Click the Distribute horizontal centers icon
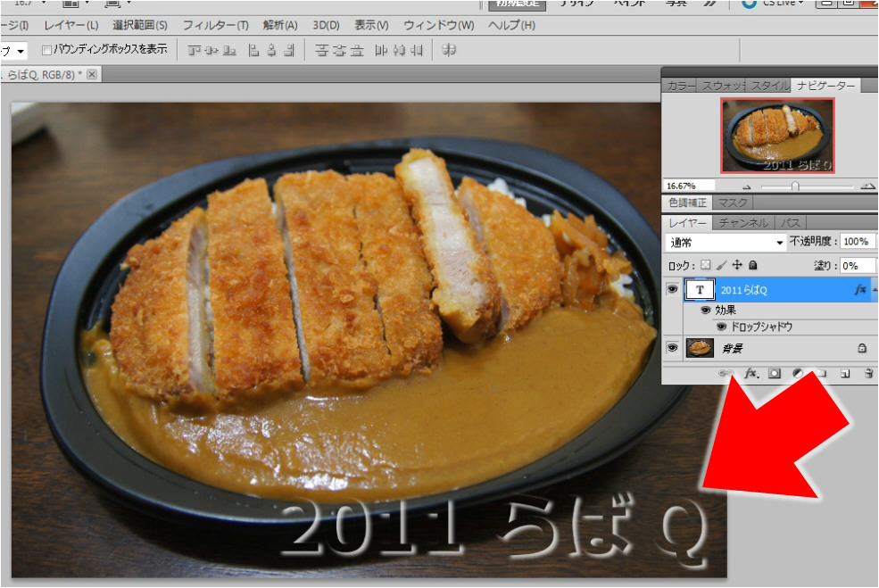Screen dimensions: 879x588 point(399,51)
